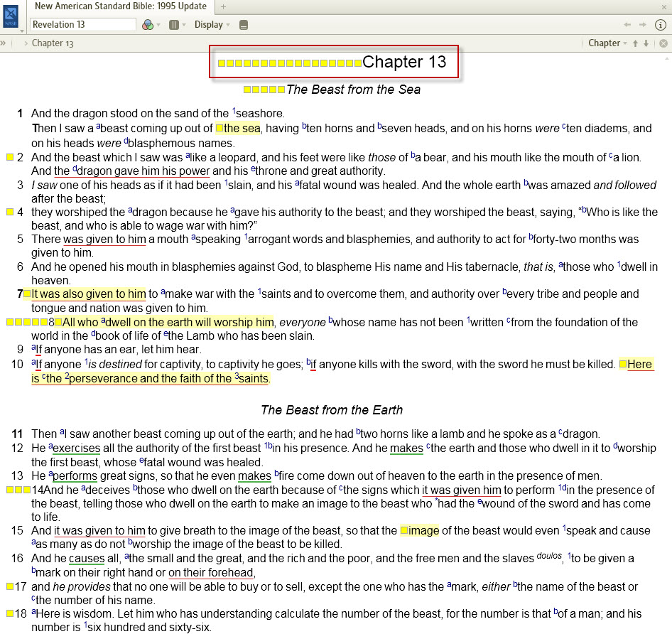Go back with the left arrow icon

627,25
